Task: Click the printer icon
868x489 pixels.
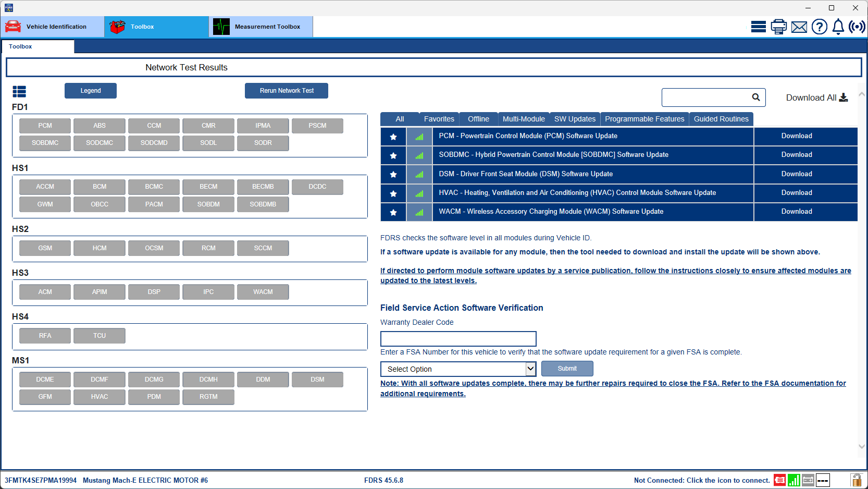Action: (778, 27)
